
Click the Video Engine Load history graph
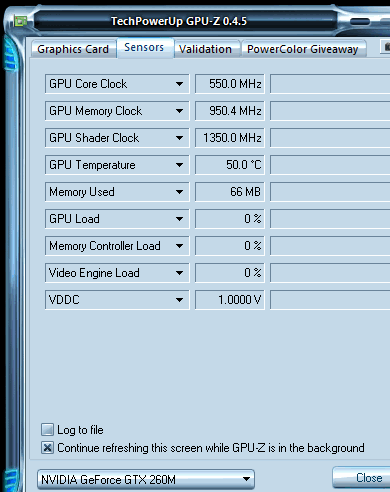pyautogui.click(x=330, y=273)
